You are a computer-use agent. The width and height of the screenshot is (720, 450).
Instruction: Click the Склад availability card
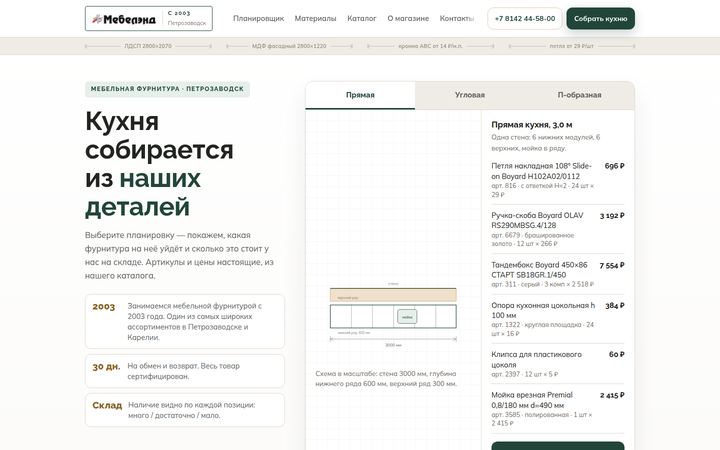(x=185, y=410)
